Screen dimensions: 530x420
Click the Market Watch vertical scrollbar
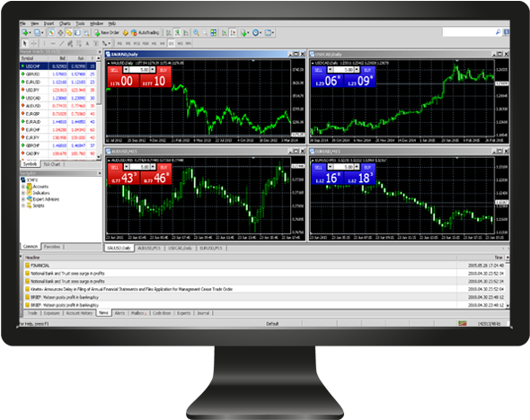pyautogui.click(x=99, y=108)
